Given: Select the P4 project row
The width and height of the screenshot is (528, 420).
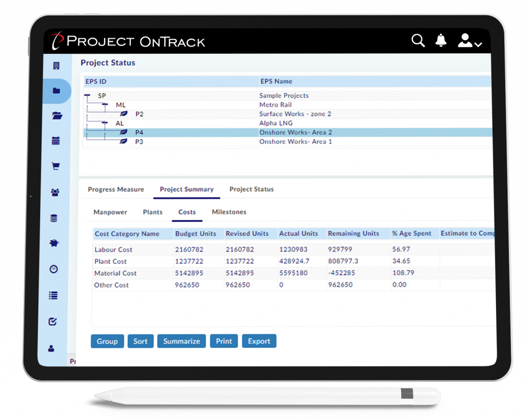Looking at the screenshot, I should [288, 132].
